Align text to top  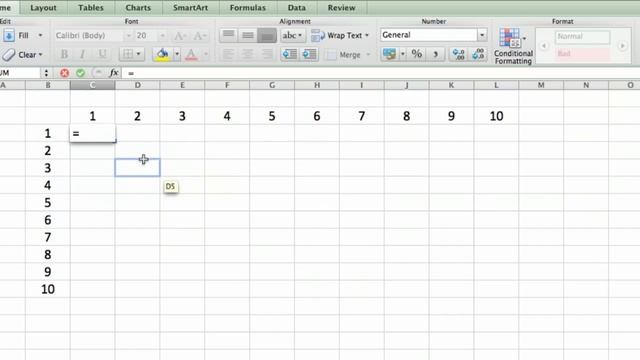pyautogui.click(x=229, y=36)
